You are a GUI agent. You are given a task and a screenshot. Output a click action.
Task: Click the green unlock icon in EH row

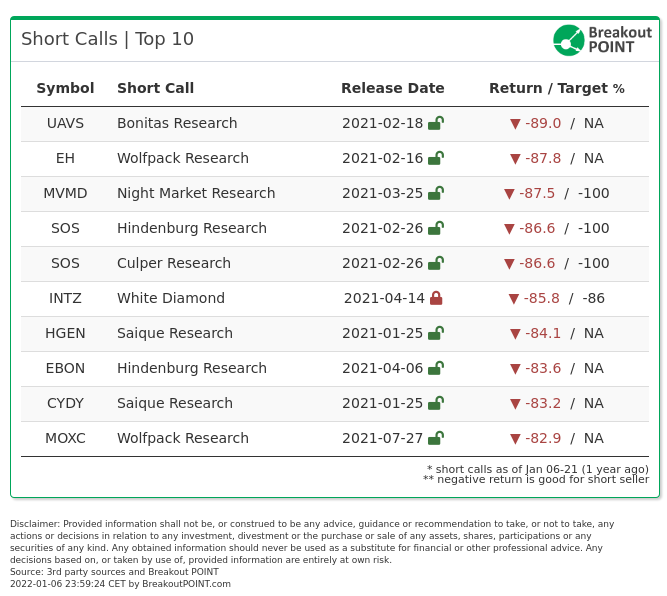coord(436,158)
